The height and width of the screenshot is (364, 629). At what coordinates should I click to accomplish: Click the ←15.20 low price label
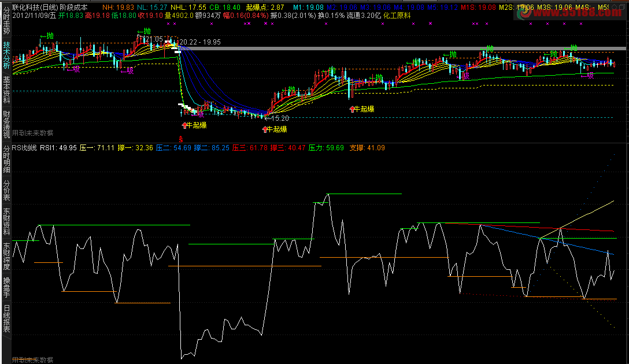(277, 118)
